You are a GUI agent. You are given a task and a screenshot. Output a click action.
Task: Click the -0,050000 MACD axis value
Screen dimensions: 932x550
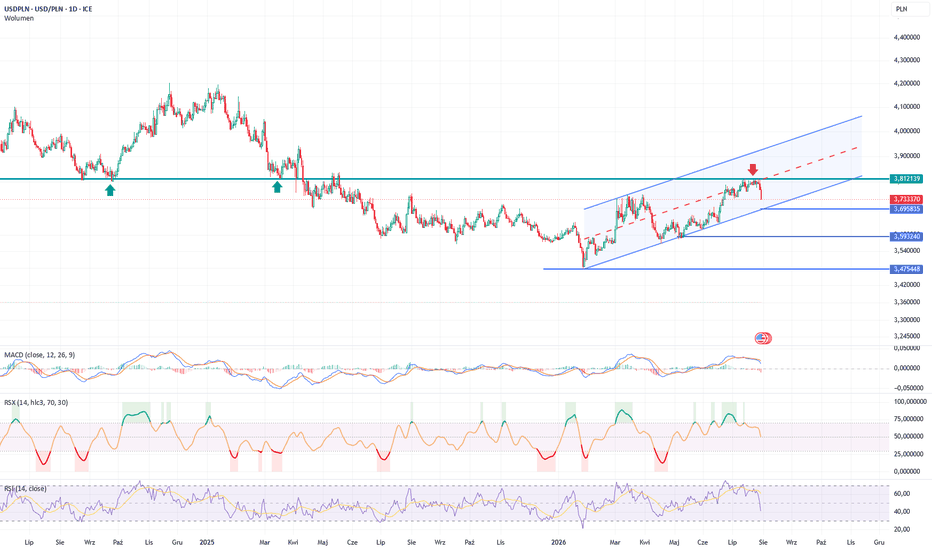[907, 388]
